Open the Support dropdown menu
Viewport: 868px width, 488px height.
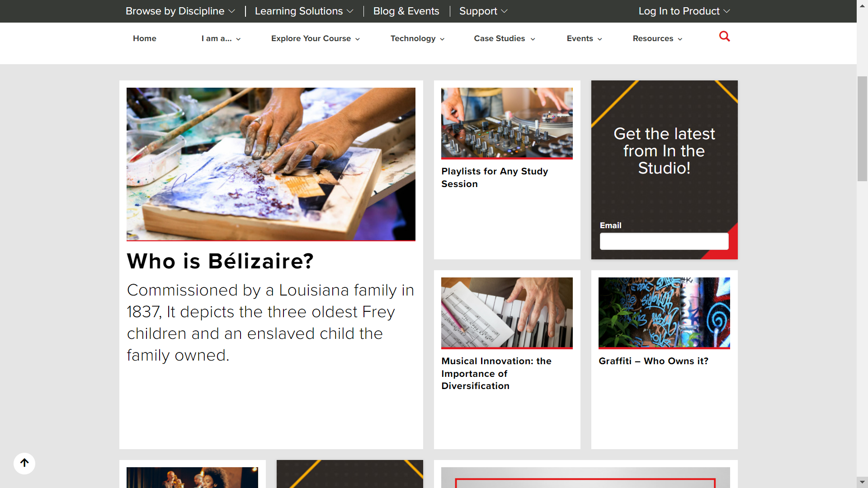[483, 11]
